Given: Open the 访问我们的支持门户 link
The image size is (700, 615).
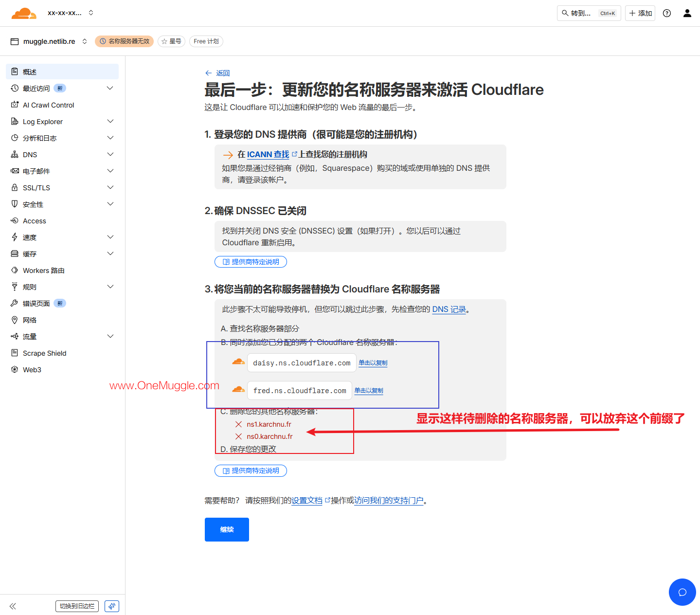Looking at the screenshot, I should (389, 500).
